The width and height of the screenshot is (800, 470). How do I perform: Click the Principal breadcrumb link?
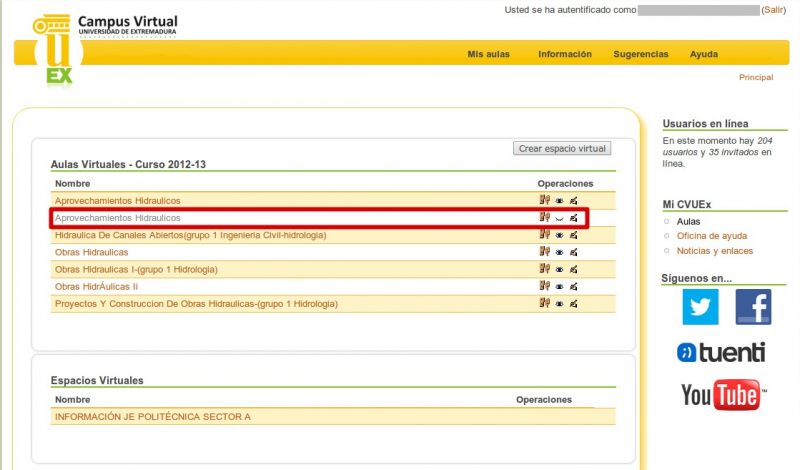tap(756, 78)
